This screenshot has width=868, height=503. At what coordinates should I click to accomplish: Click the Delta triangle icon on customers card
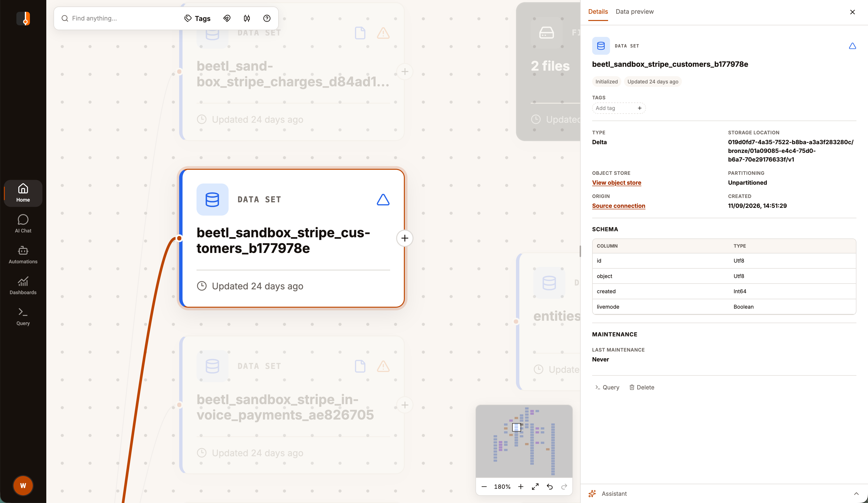383,199
